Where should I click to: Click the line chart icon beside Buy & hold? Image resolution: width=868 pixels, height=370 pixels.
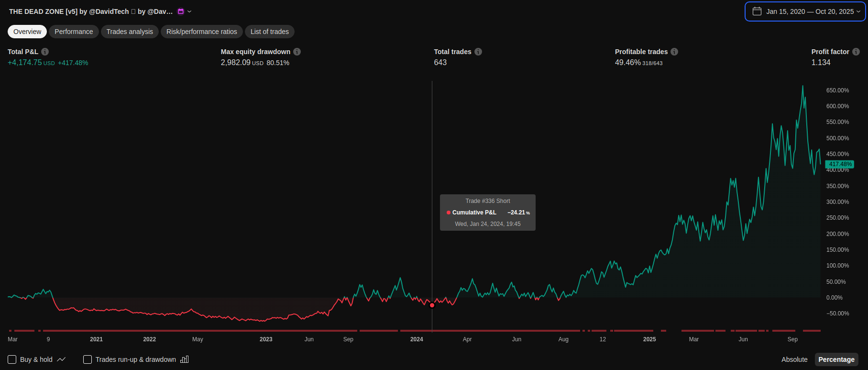click(61, 359)
